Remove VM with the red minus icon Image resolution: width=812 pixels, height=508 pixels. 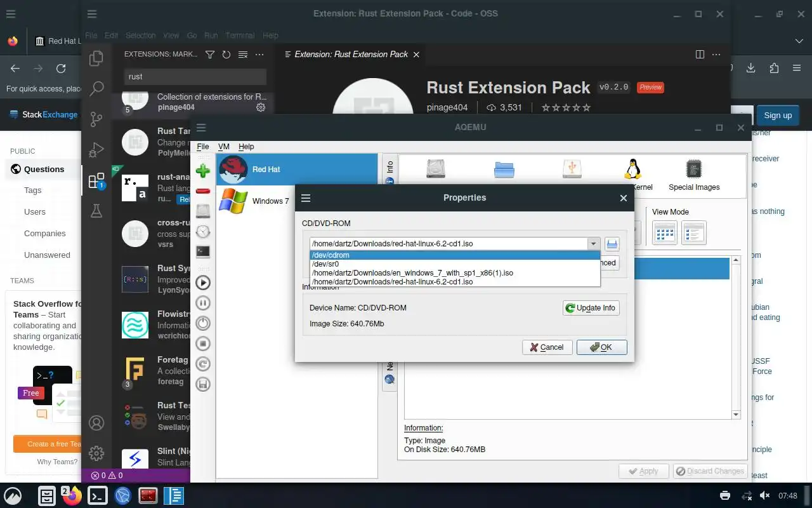tap(203, 191)
